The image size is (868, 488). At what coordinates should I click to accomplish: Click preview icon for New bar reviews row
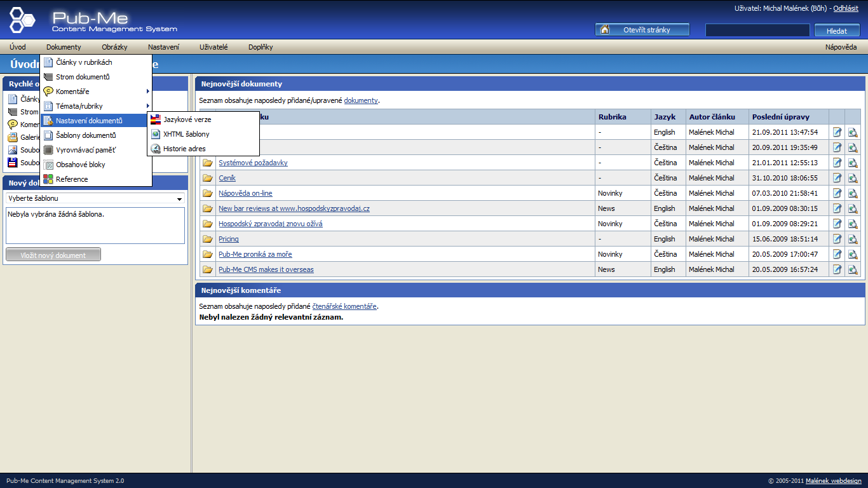tap(853, 208)
